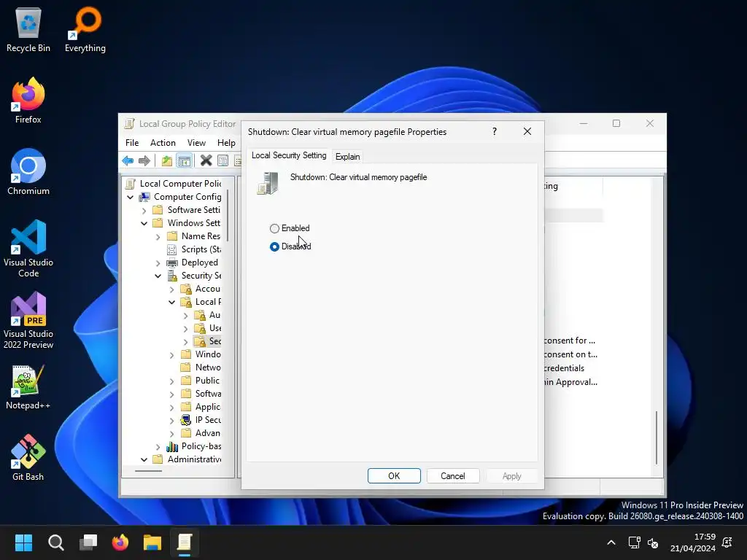Expand the Policy-based QoS node
Image resolution: width=747 pixels, height=560 pixels.
coord(158,447)
